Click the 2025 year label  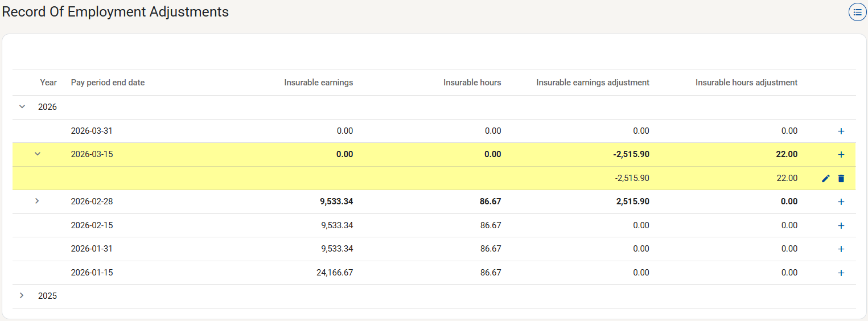click(47, 296)
